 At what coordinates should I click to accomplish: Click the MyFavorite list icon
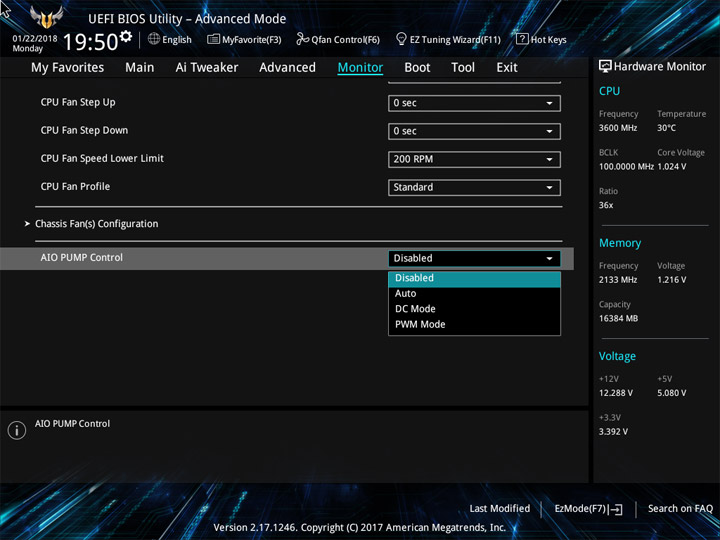pyautogui.click(x=213, y=39)
